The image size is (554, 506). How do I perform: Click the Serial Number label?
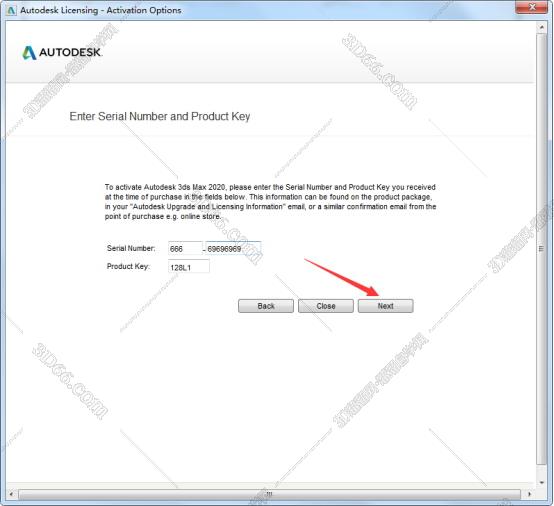(131, 248)
